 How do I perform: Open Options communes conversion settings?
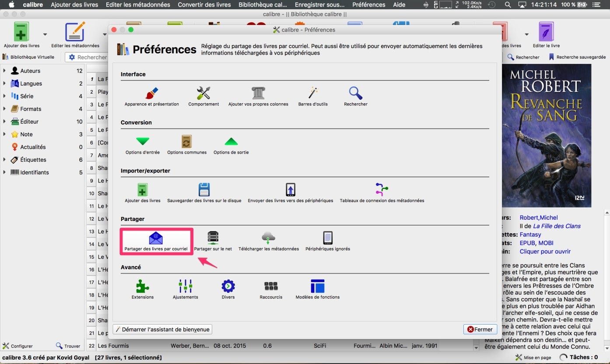pos(187,145)
